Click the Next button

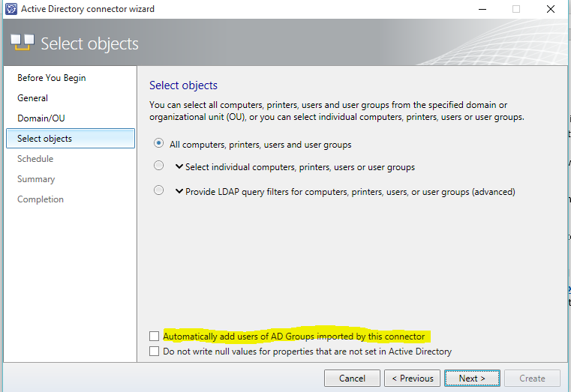click(x=472, y=379)
